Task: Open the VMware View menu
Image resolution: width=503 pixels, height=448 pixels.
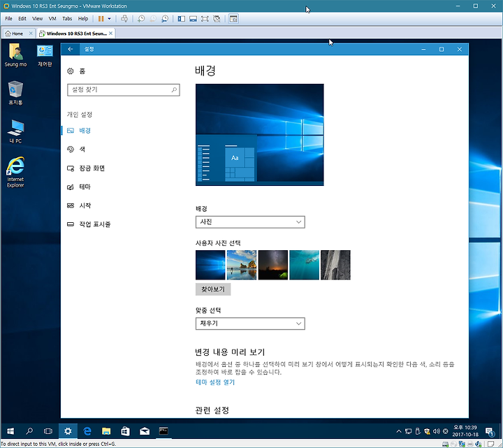Action: tap(37, 19)
